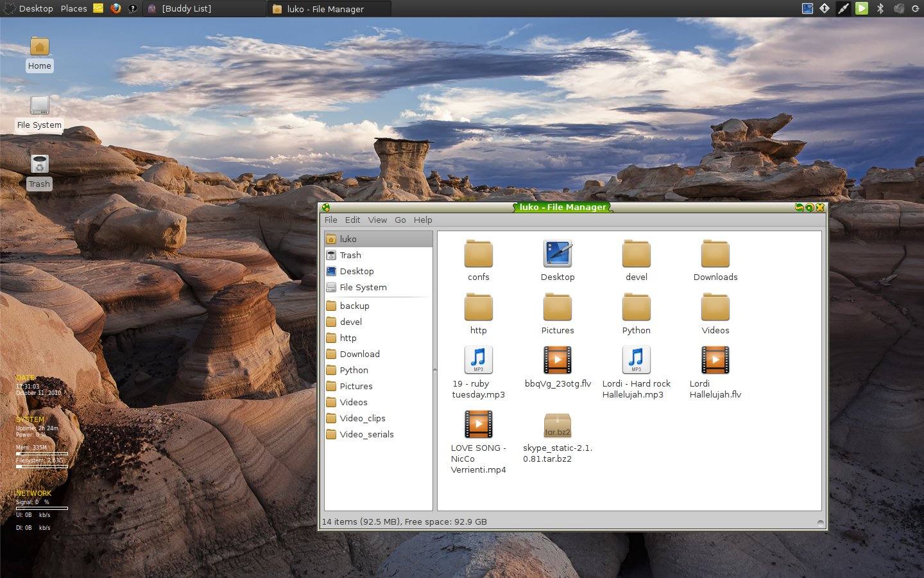
Task: Click the Bluetooth tray icon
Action: (x=880, y=8)
